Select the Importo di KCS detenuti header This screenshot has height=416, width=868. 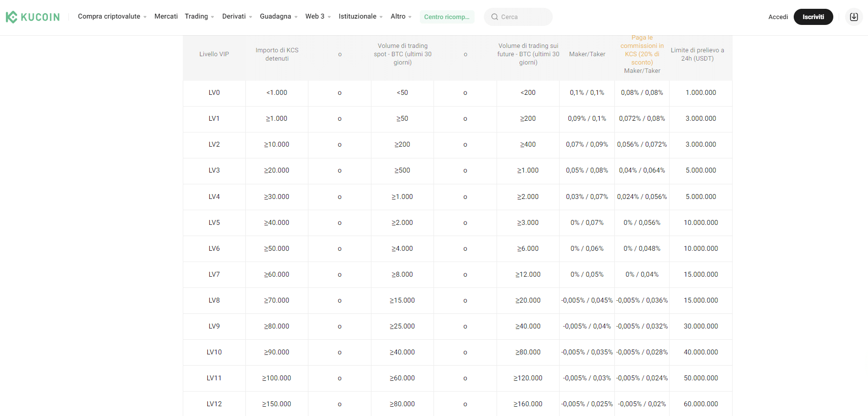[x=277, y=54]
